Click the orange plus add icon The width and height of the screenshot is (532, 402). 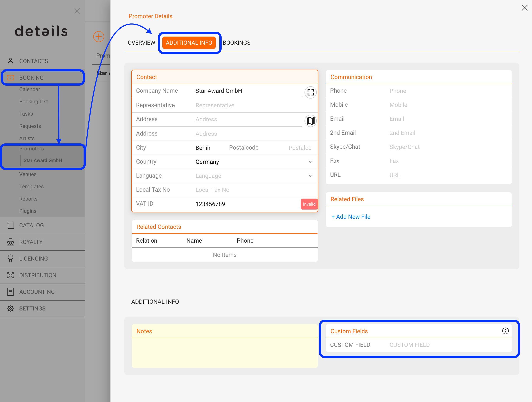pos(99,37)
